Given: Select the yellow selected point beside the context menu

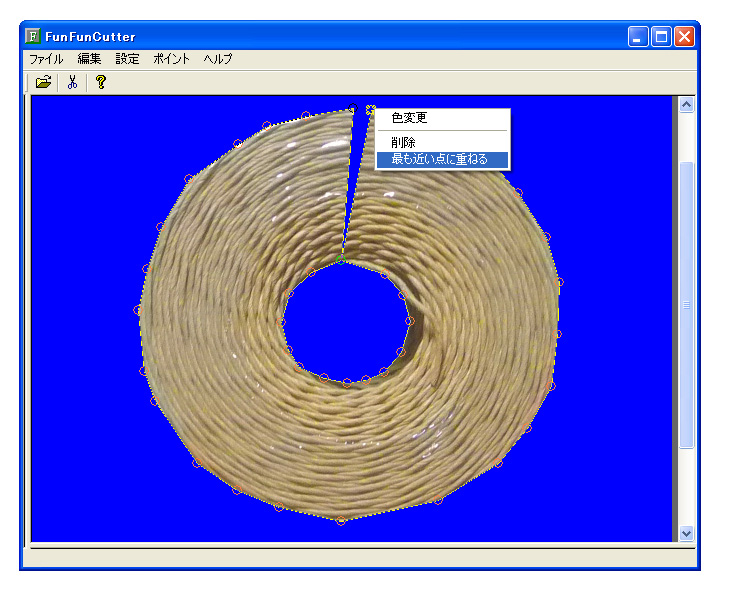Looking at the screenshot, I should pos(370,110).
